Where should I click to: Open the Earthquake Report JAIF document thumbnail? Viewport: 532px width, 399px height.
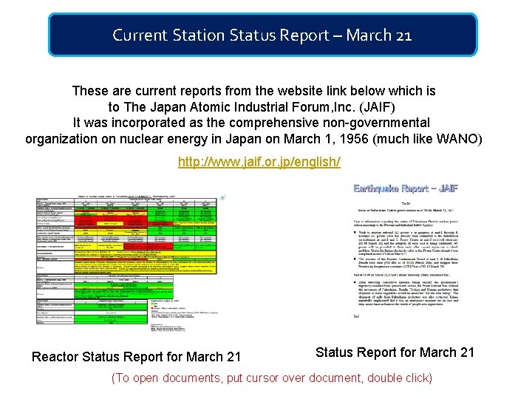[x=406, y=251]
